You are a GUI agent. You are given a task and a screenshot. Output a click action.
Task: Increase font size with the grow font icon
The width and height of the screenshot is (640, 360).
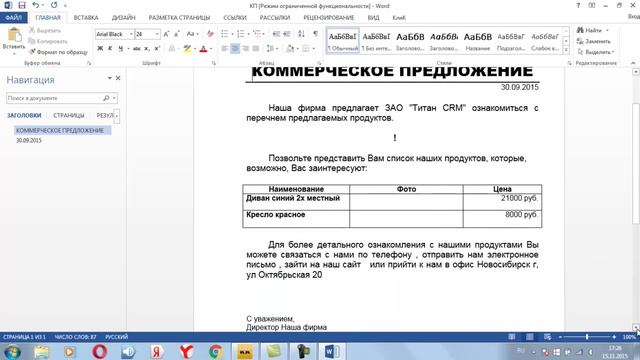click(167, 34)
